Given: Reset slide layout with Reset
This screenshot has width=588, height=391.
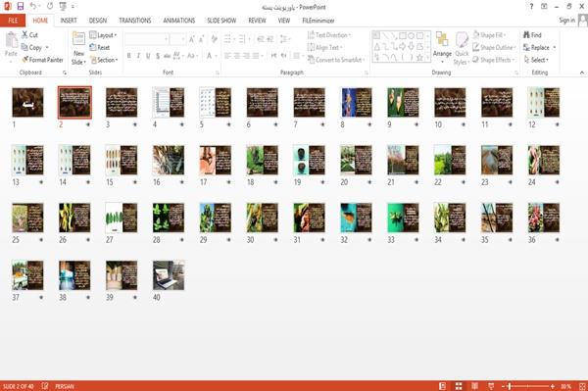Looking at the screenshot, I should (x=100, y=47).
